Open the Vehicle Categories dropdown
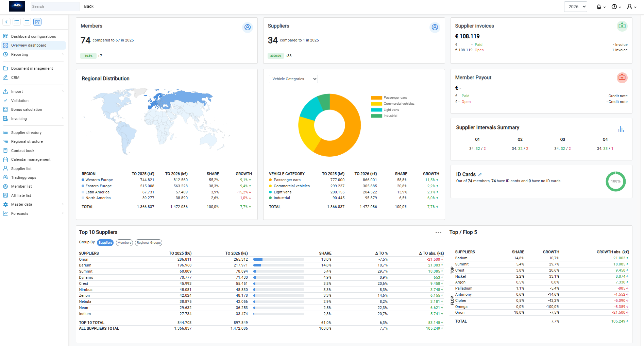Image resolution: width=644 pixels, height=346 pixels. click(x=293, y=79)
